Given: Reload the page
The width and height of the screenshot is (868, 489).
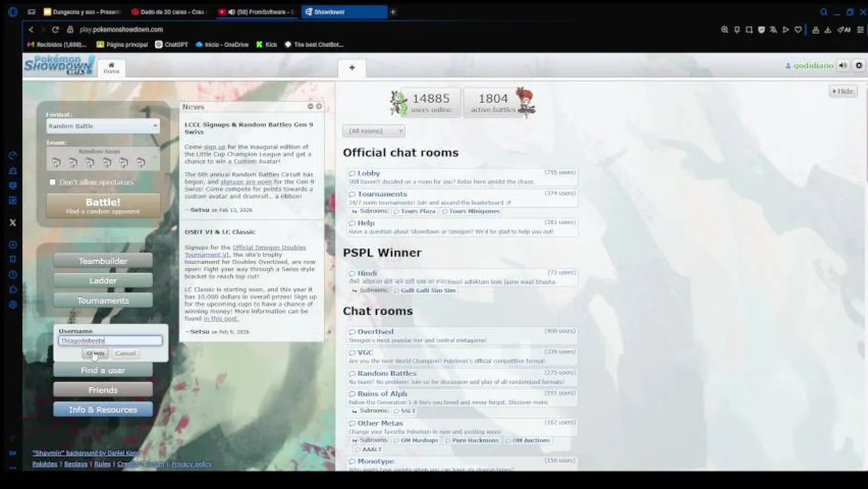Looking at the screenshot, I should 56,29.
